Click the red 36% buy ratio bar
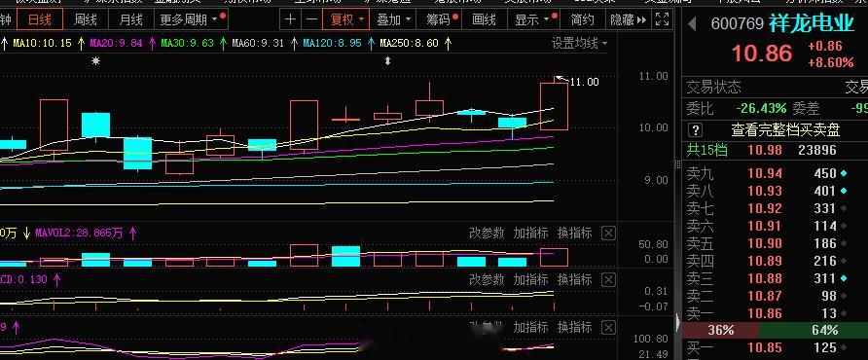Image resolution: width=868 pixels, height=360 pixels. point(720,331)
